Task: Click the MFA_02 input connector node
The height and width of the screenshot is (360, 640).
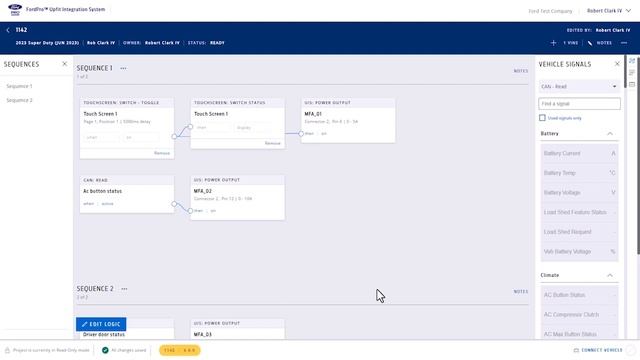Action: coord(190,211)
